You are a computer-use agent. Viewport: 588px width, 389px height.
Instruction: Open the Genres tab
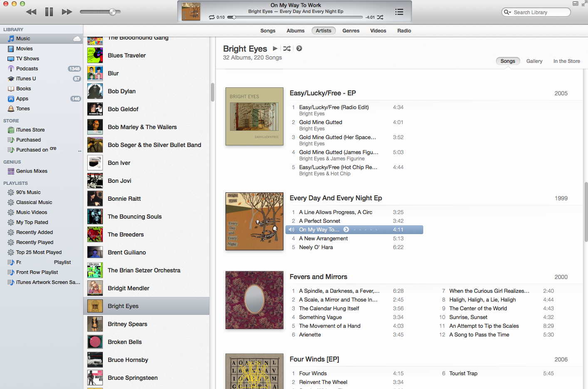[x=351, y=30]
